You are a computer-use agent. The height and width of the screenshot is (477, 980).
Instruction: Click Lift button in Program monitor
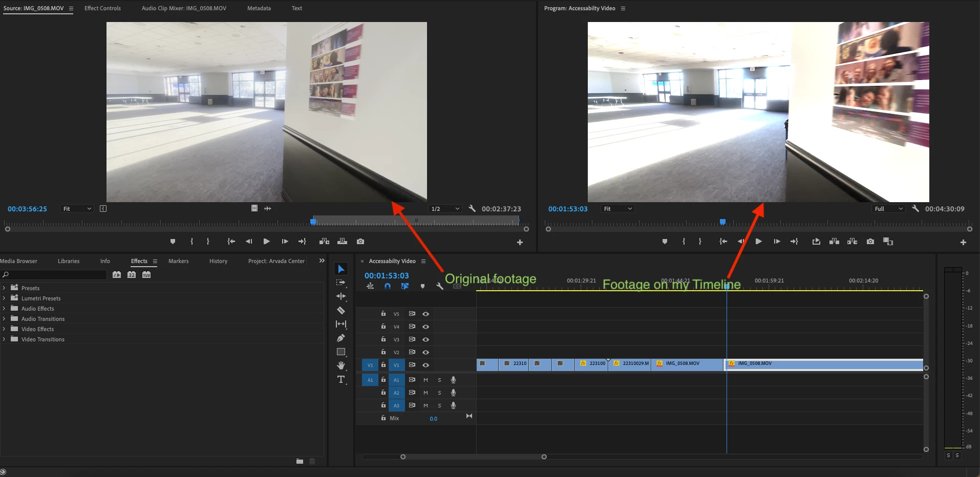click(x=834, y=242)
